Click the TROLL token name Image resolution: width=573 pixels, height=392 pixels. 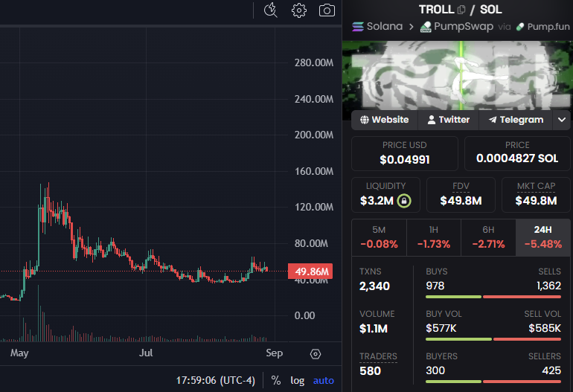coord(436,10)
